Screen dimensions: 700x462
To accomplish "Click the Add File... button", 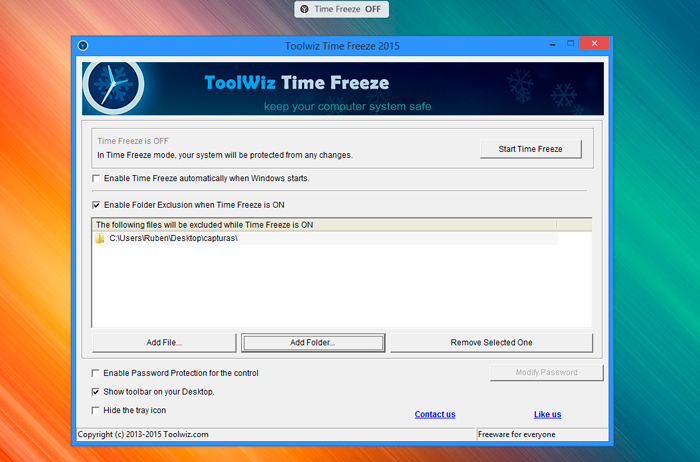I will [x=164, y=343].
